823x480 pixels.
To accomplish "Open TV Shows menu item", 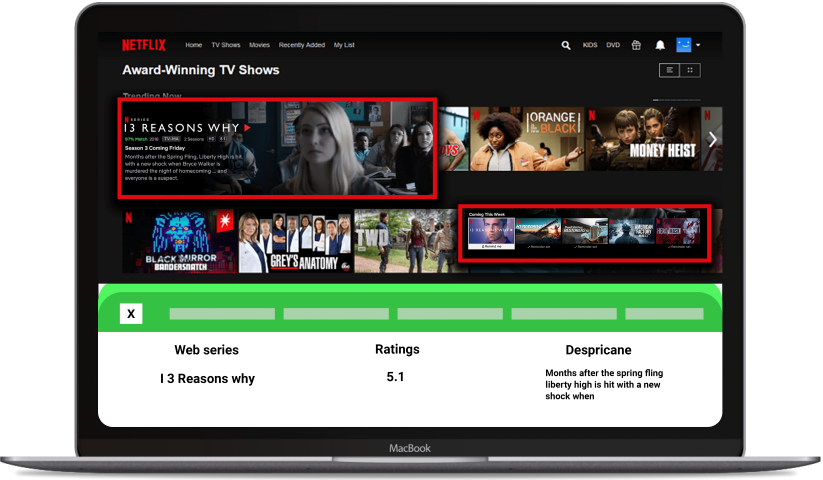I will (x=226, y=45).
